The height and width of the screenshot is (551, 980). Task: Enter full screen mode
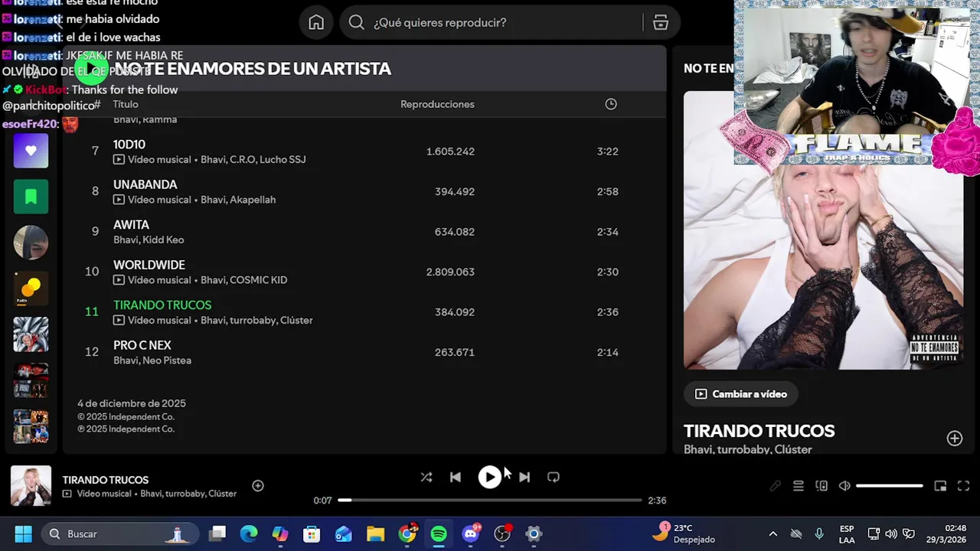point(964,486)
